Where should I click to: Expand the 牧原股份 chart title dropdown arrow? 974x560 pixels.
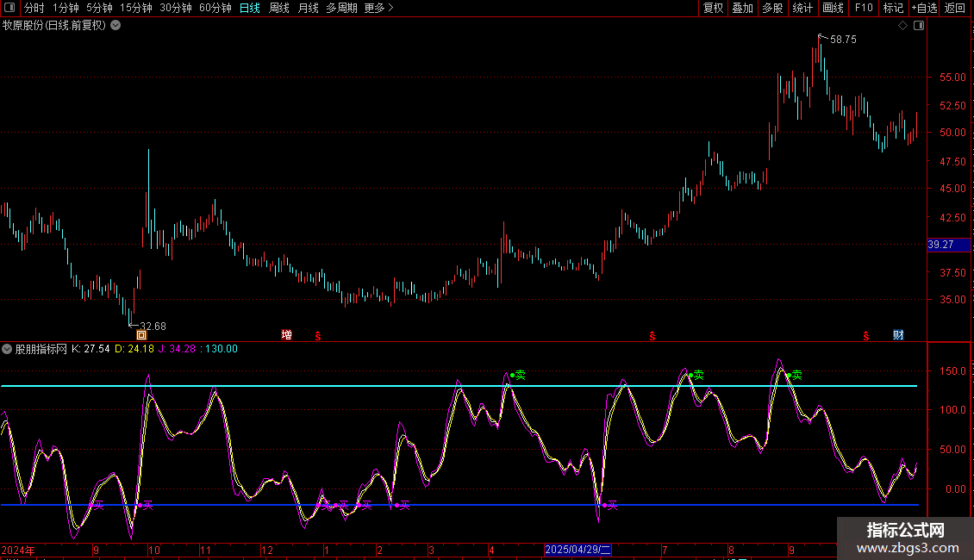pos(116,26)
